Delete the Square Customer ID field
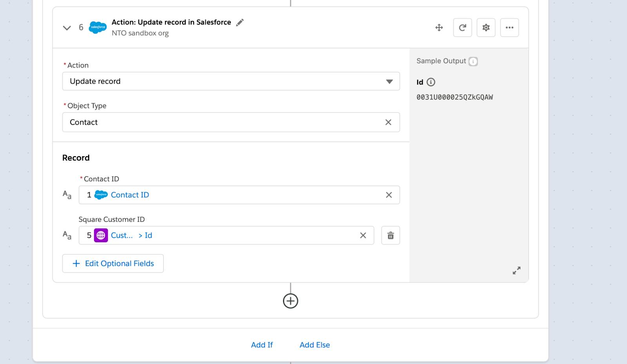 click(x=391, y=235)
